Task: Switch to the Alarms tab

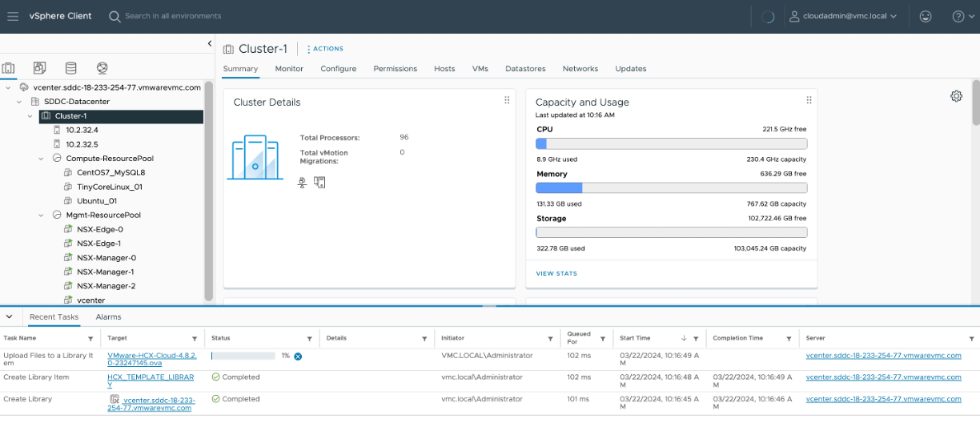Action: coord(109,317)
